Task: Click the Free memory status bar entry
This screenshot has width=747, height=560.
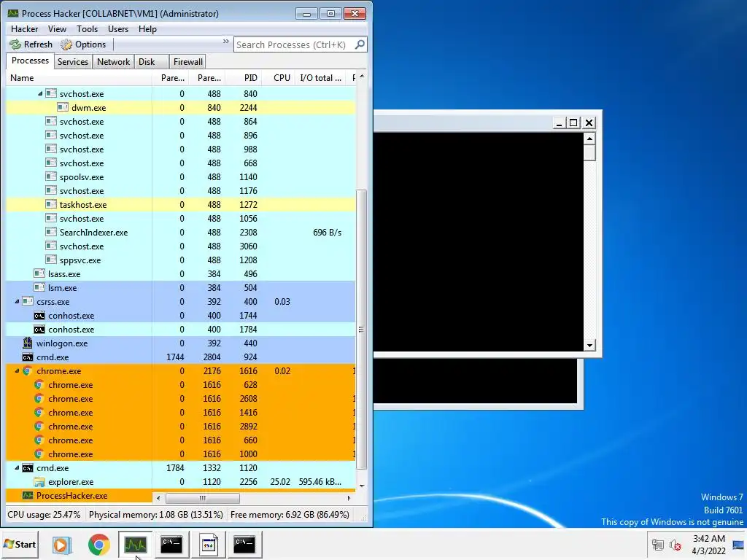Action: click(x=290, y=515)
